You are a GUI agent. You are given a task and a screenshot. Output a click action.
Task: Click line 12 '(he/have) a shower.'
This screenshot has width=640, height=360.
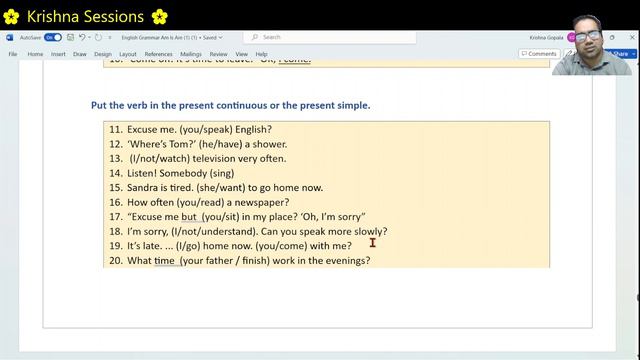(x=243, y=144)
